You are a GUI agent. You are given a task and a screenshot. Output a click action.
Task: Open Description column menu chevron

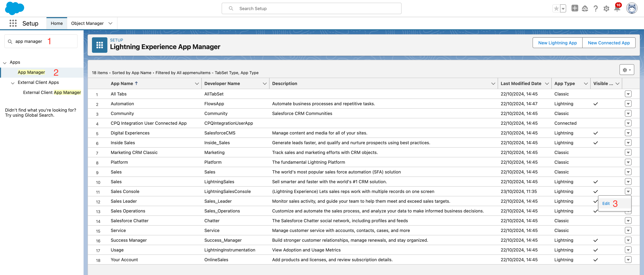(x=493, y=84)
